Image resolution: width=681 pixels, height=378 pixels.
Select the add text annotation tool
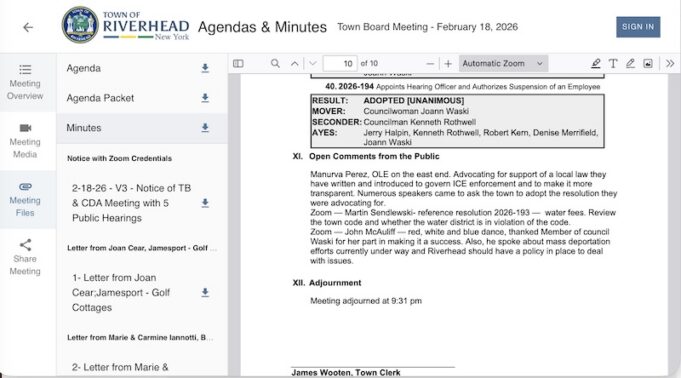tap(613, 63)
